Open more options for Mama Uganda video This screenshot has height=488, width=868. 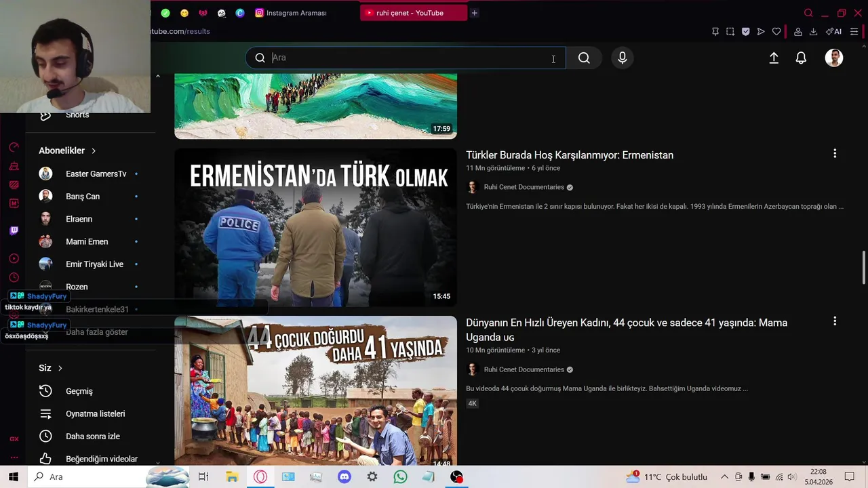tap(835, 321)
